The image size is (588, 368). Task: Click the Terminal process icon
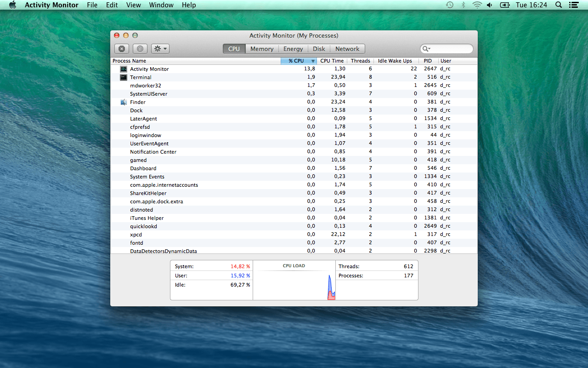click(124, 77)
